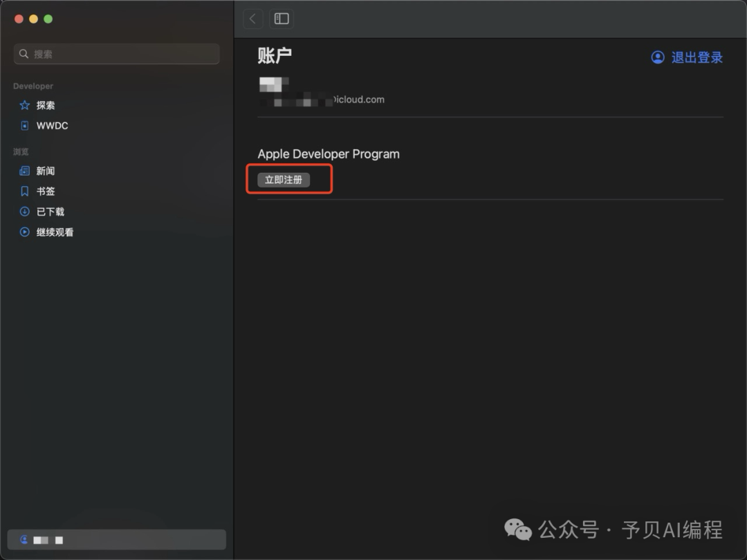Open 已下载 downloads in the sidebar
This screenshot has height=560, width=747.
tap(50, 212)
